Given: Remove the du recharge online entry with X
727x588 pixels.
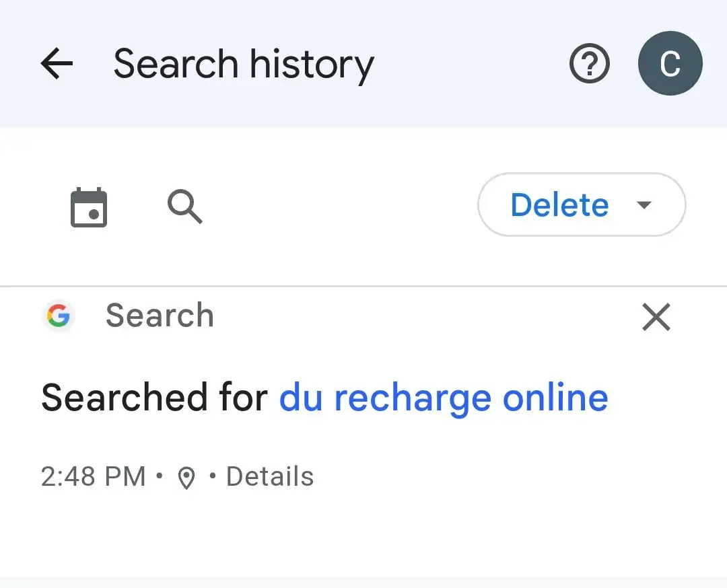Looking at the screenshot, I should (x=656, y=317).
